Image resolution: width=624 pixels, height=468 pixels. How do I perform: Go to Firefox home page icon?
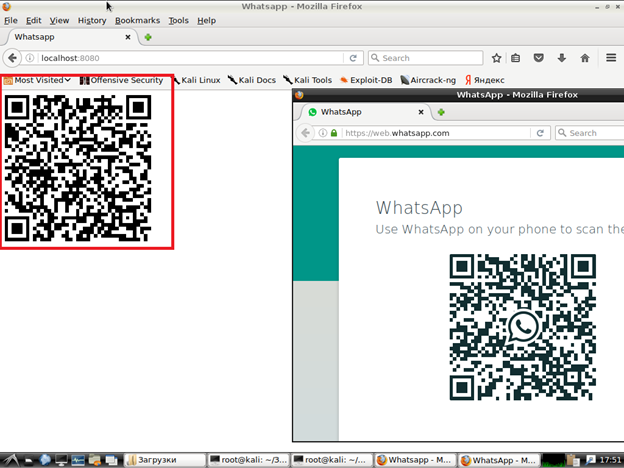585,58
